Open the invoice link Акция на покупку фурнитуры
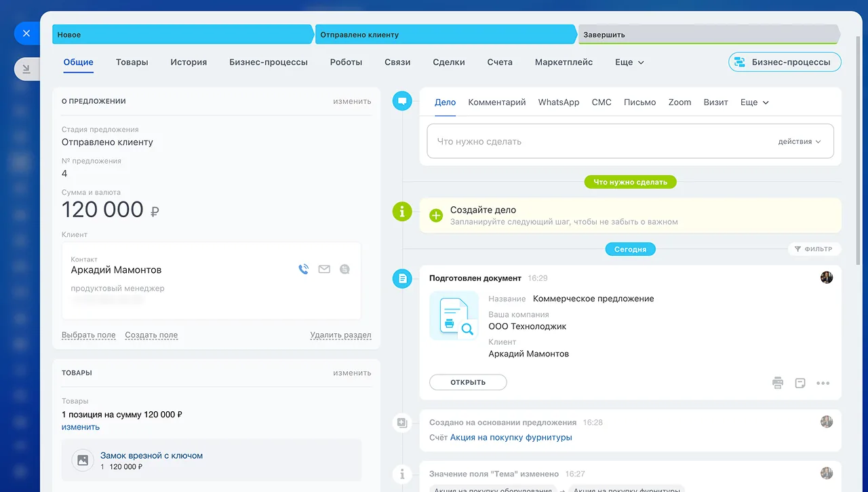This screenshot has width=868, height=492. point(511,438)
